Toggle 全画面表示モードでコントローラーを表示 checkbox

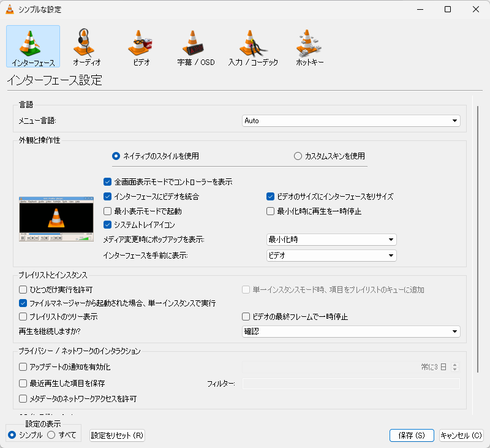pos(108,181)
